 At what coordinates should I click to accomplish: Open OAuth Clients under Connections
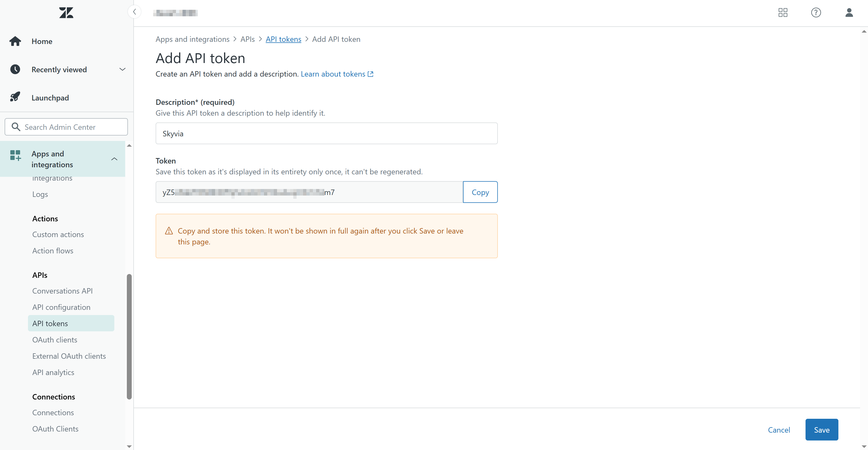point(55,429)
